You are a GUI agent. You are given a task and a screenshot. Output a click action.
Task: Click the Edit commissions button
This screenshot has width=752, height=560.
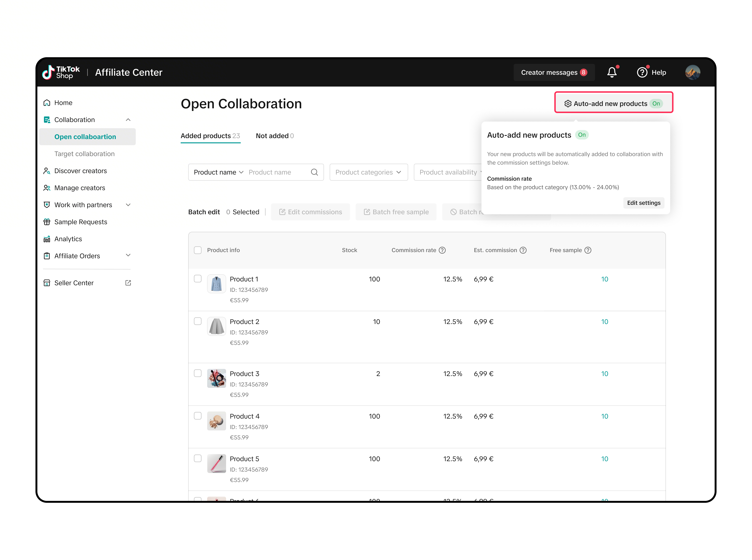[x=310, y=212]
